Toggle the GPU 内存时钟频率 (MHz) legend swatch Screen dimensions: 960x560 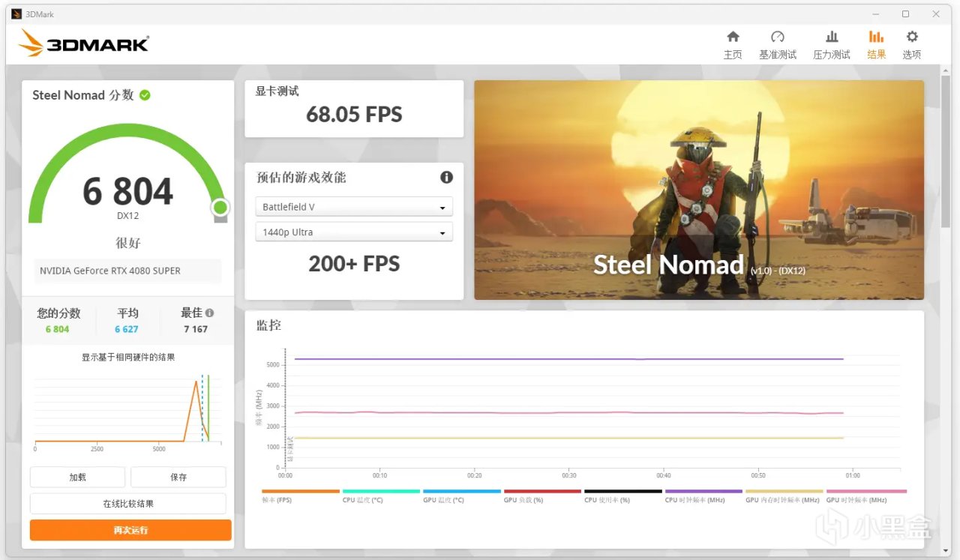[x=784, y=492]
